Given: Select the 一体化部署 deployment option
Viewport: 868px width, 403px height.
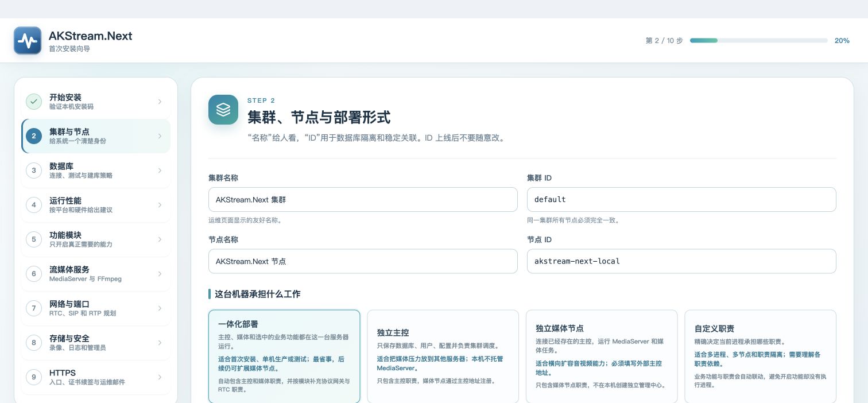Looking at the screenshot, I should 284,356.
